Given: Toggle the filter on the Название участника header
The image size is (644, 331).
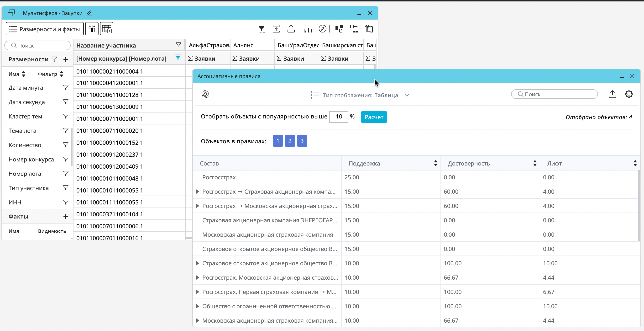Looking at the screenshot, I should pos(178,45).
